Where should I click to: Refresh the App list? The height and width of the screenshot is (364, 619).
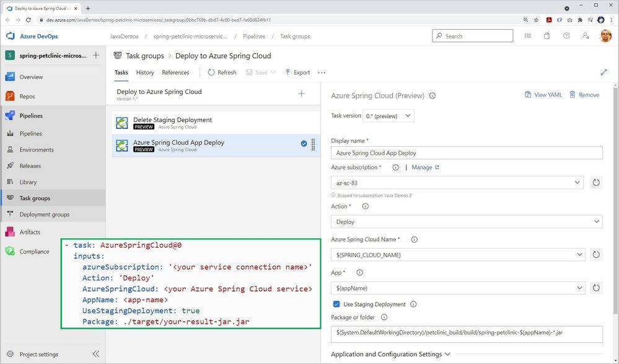(x=596, y=288)
